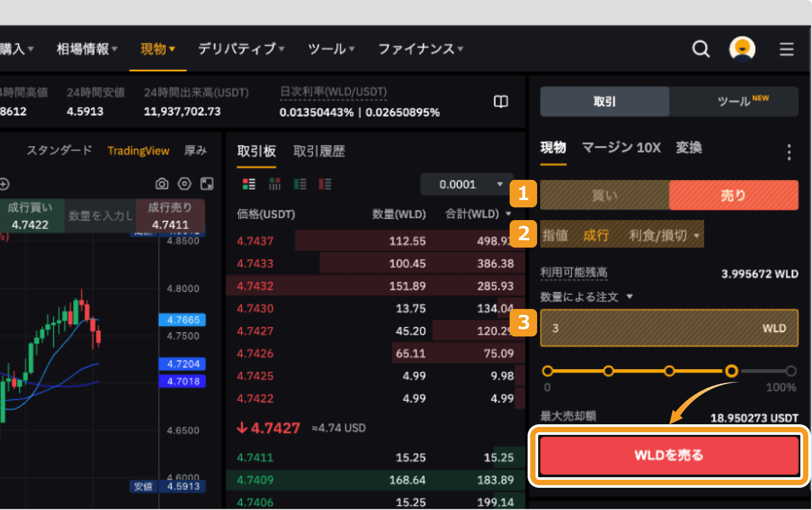Image resolution: width=812 pixels, height=510 pixels.
Task: Select 現物 spot trading tab
Action: 553,148
